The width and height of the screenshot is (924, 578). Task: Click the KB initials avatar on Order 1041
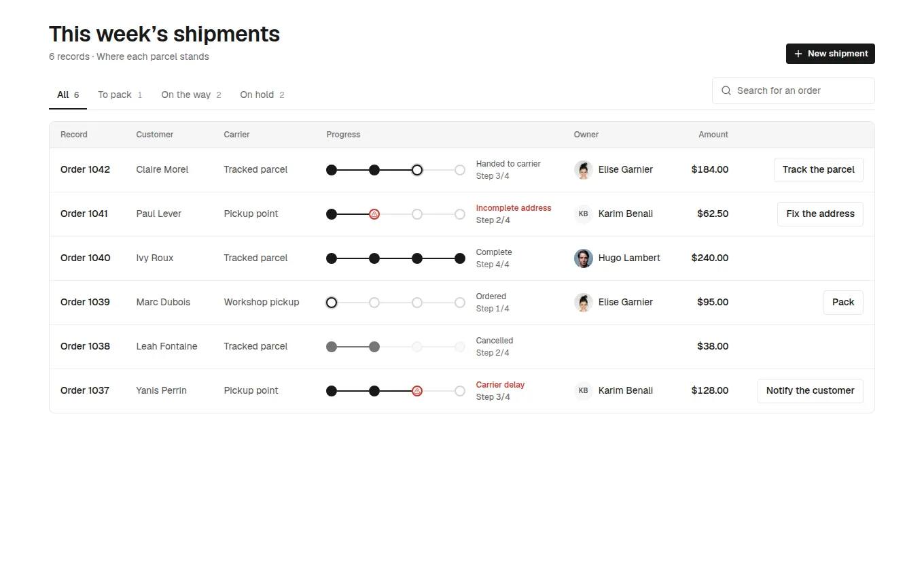click(x=584, y=214)
